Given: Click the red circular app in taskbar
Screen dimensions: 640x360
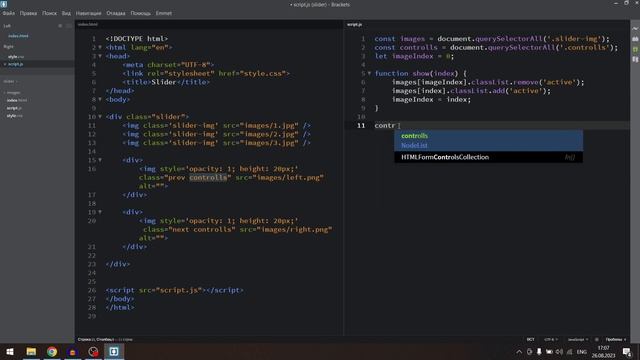Looking at the screenshot, I should [x=93, y=351].
